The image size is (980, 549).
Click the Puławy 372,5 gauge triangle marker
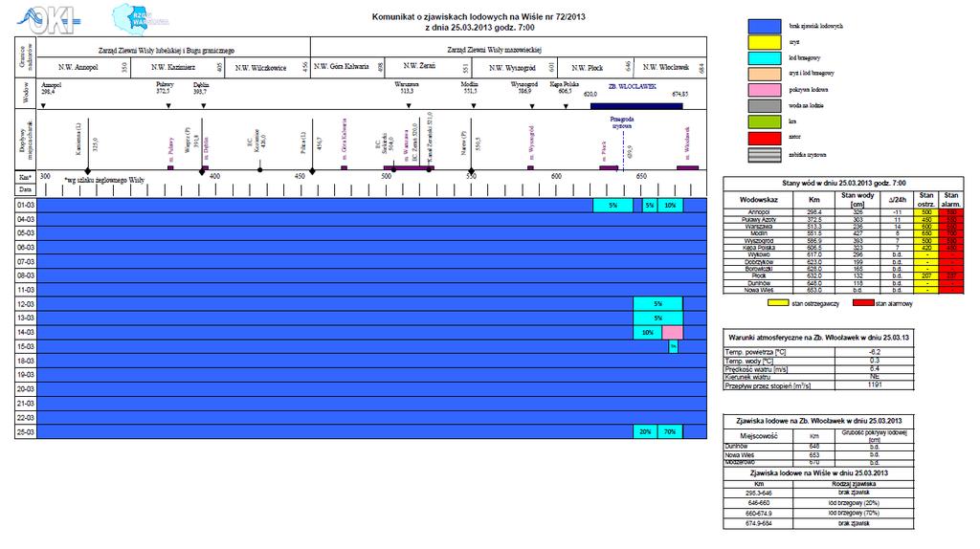click(168, 106)
